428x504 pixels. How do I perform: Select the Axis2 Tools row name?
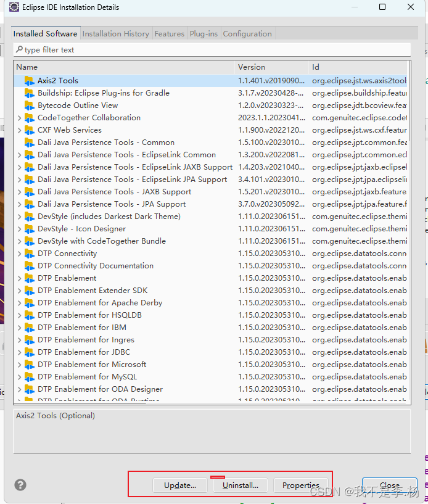[58, 81]
